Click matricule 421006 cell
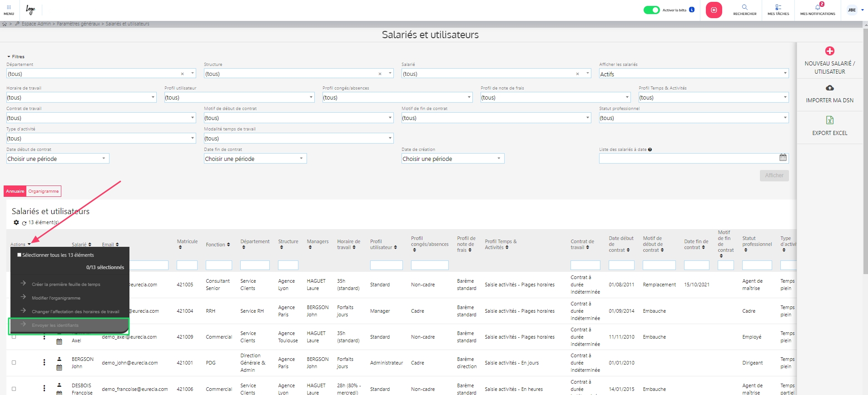The width and height of the screenshot is (868, 395). [x=185, y=389]
